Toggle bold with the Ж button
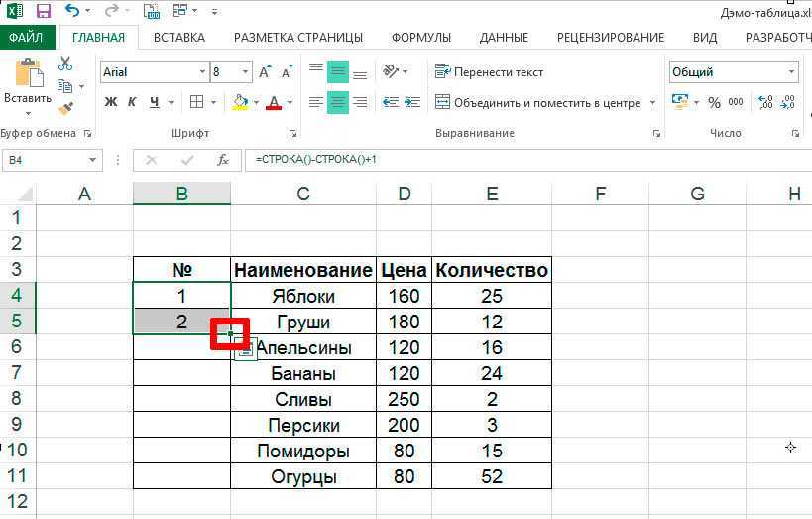Viewport: 812px width, 519px height. [111, 102]
